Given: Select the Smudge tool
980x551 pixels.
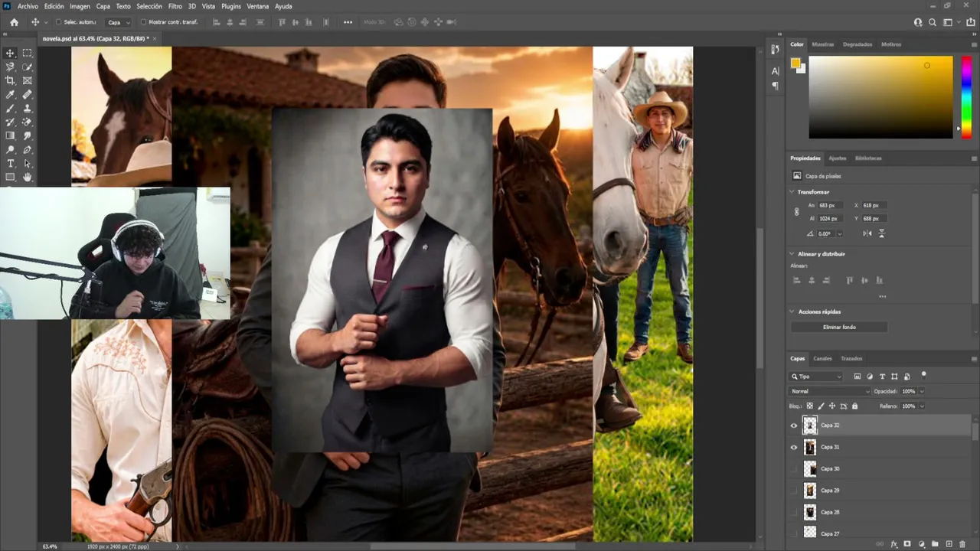Looking at the screenshot, I should (x=28, y=136).
